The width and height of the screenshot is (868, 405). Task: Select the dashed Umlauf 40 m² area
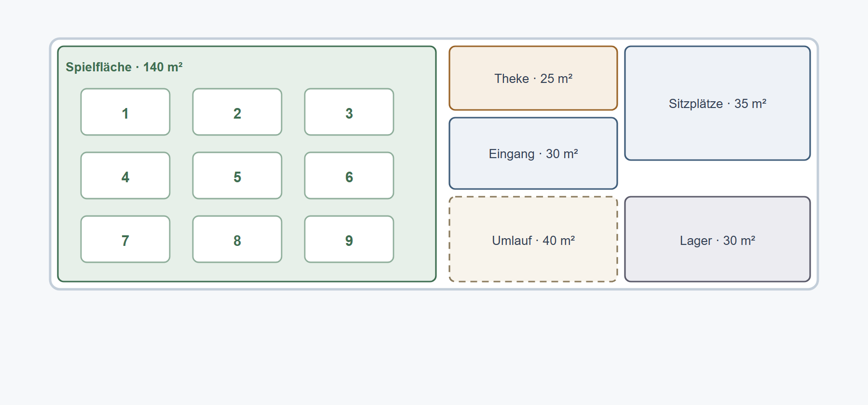pyautogui.click(x=533, y=239)
